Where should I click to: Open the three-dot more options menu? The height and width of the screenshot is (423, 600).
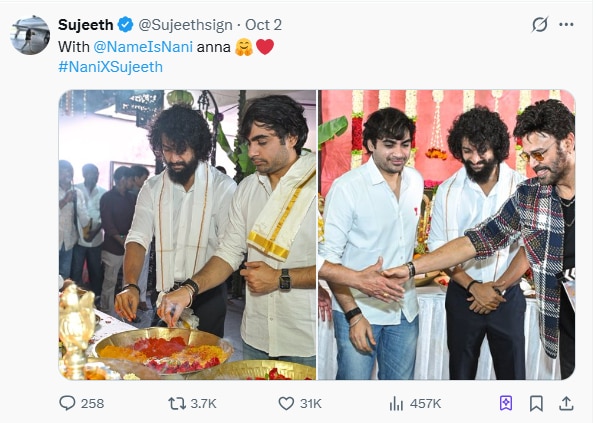[570, 24]
